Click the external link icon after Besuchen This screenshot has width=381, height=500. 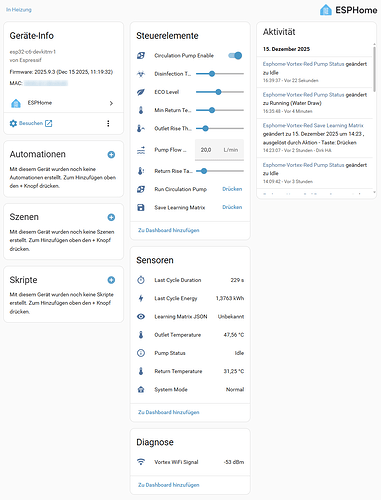[x=49, y=123]
